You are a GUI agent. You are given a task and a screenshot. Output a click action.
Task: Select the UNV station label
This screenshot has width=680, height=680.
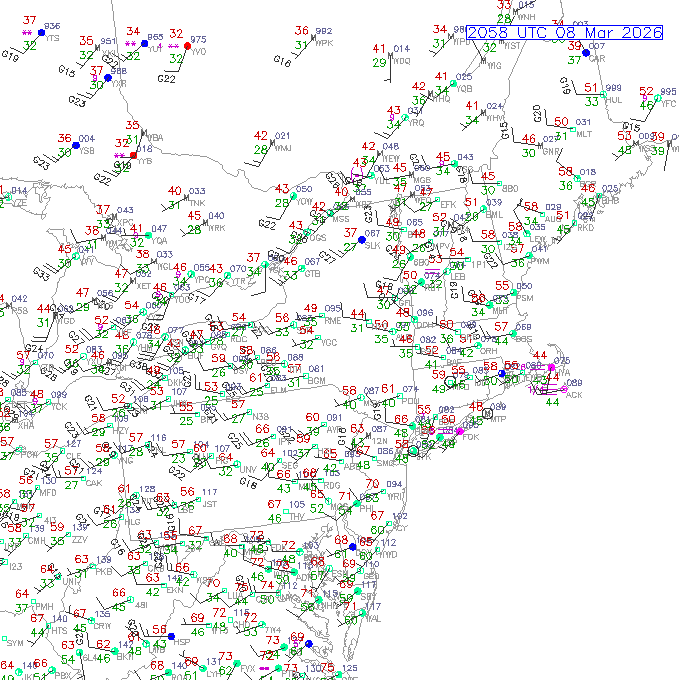pyautogui.click(x=248, y=469)
